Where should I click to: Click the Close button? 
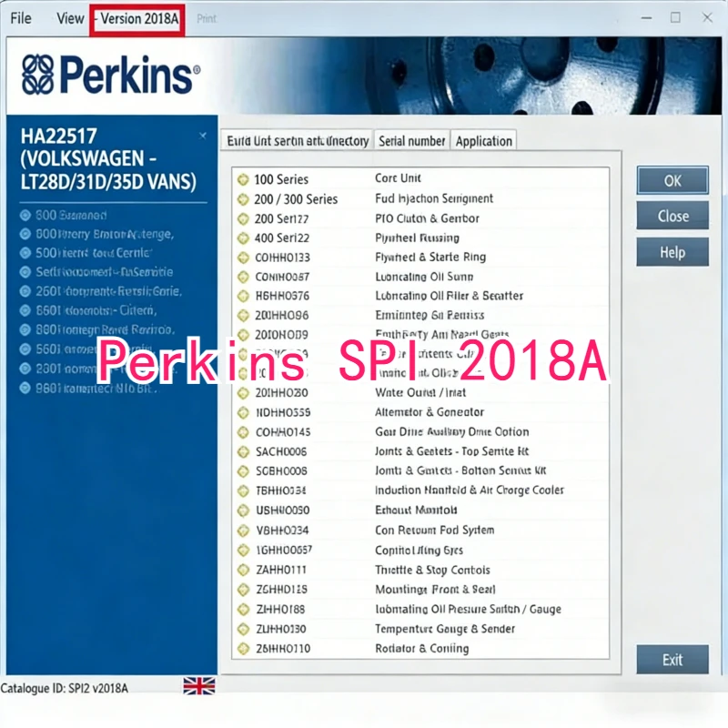(672, 216)
